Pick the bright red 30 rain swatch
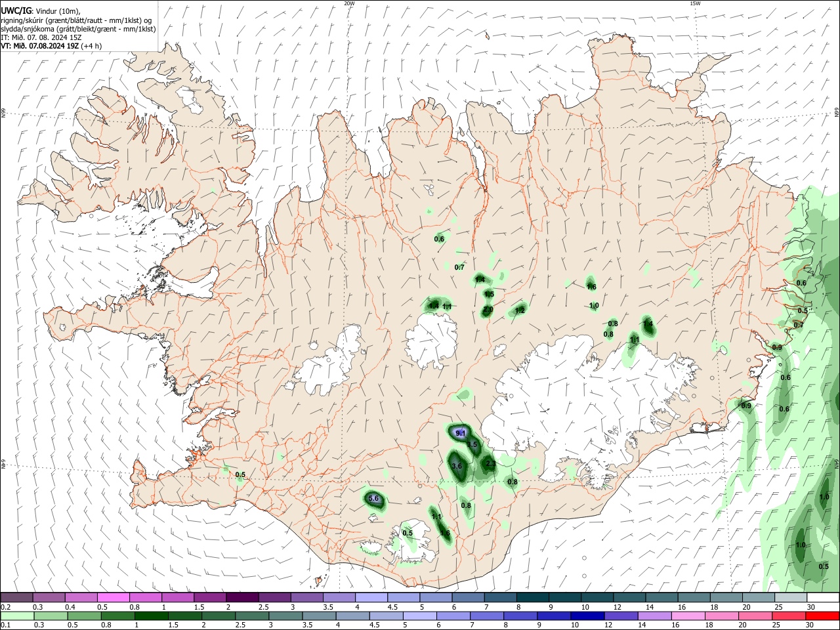The width and height of the screenshot is (840, 630). 822,616
